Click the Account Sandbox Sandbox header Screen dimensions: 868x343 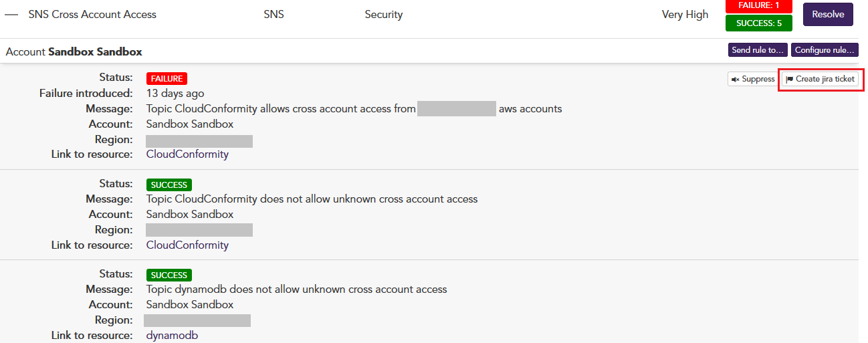(74, 51)
